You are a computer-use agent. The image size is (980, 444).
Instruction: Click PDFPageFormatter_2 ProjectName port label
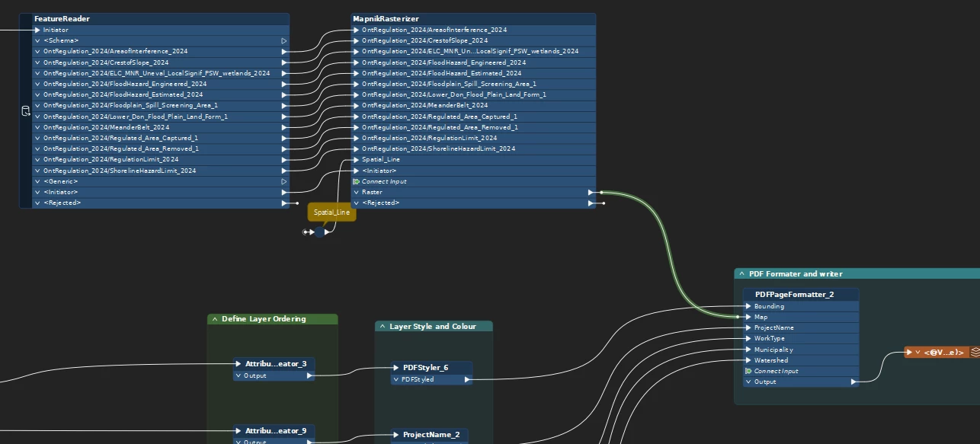[774, 327]
